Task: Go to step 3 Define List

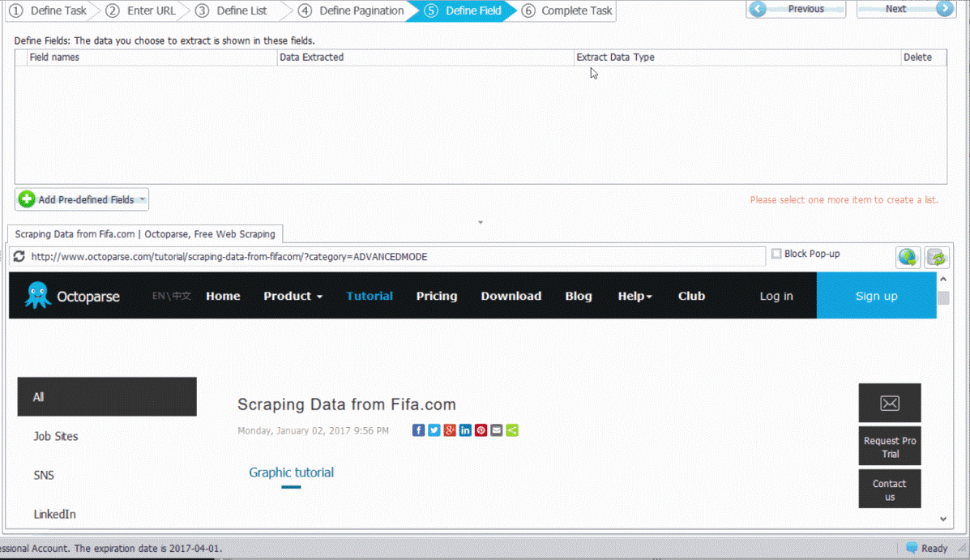Action: (233, 11)
